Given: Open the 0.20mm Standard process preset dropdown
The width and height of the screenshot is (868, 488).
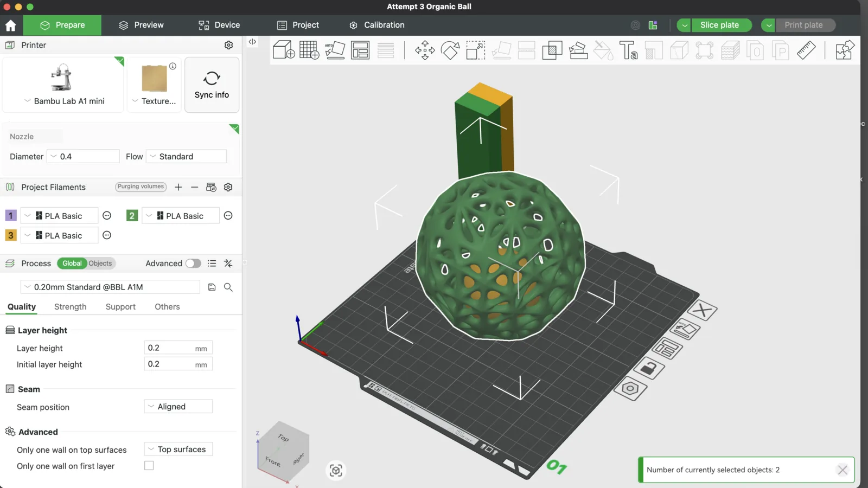Looking at the screenshot, I should click(110, 287).
